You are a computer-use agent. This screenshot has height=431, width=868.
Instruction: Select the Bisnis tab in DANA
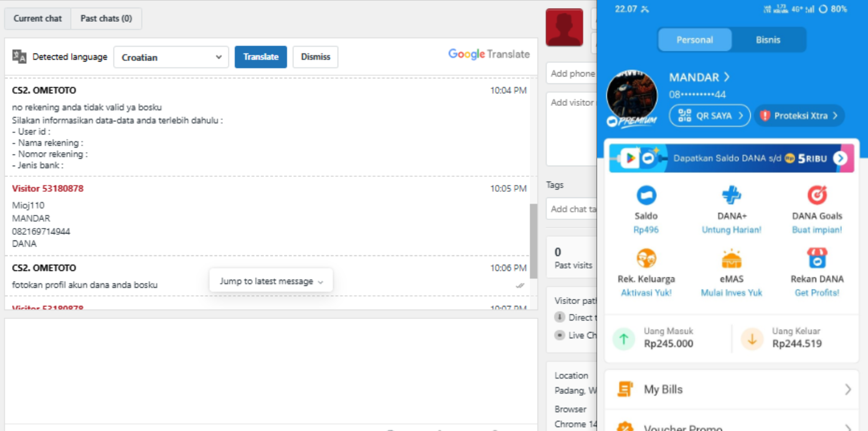click(768, 39)
